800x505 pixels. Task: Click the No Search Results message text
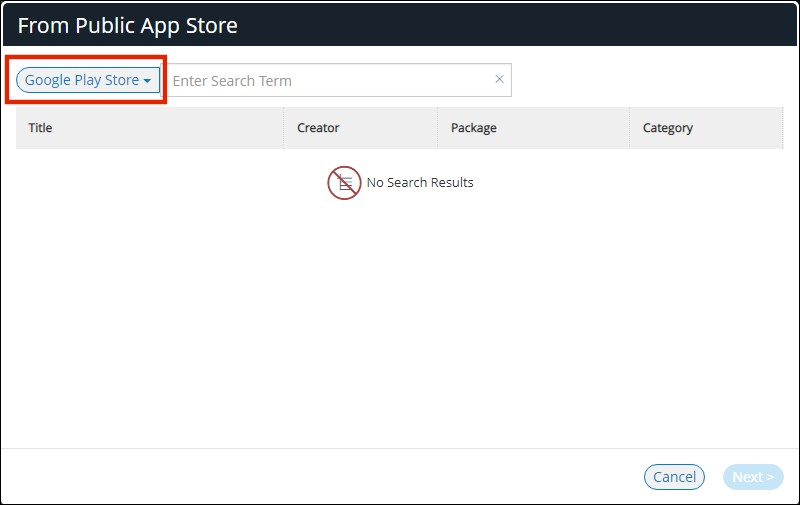[x=420, y=183]
